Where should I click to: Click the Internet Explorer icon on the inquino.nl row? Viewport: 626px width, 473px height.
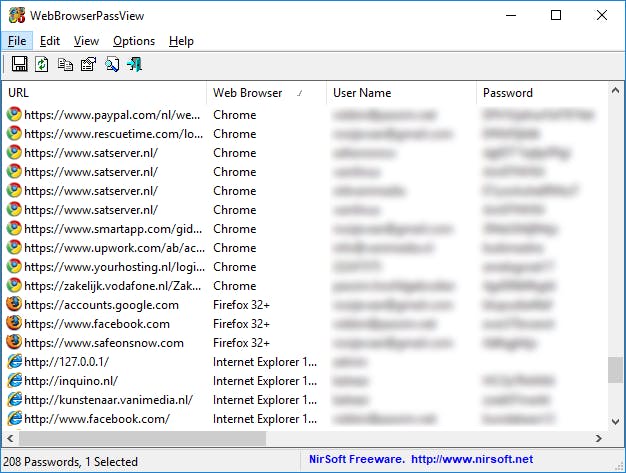tap(14, 381)
